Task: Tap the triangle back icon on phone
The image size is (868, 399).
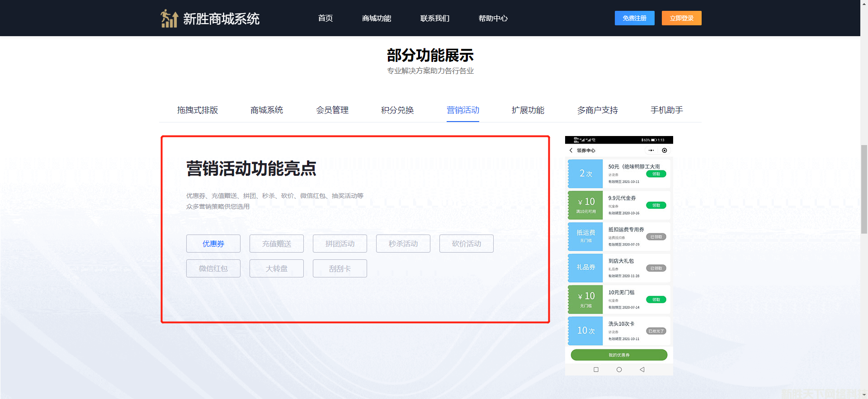Action: click(x=642, y=370)
